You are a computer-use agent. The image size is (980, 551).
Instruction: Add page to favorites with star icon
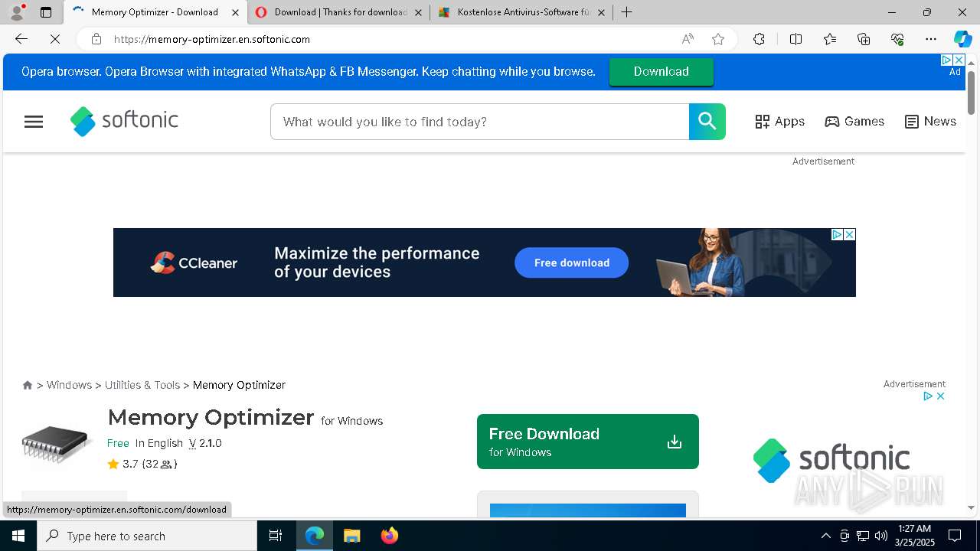click(x=718, y=39)
